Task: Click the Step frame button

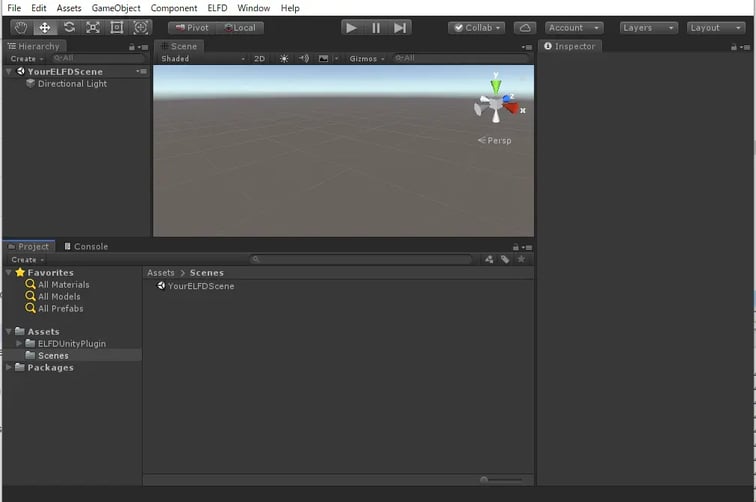Action: (x=400, y=28)
